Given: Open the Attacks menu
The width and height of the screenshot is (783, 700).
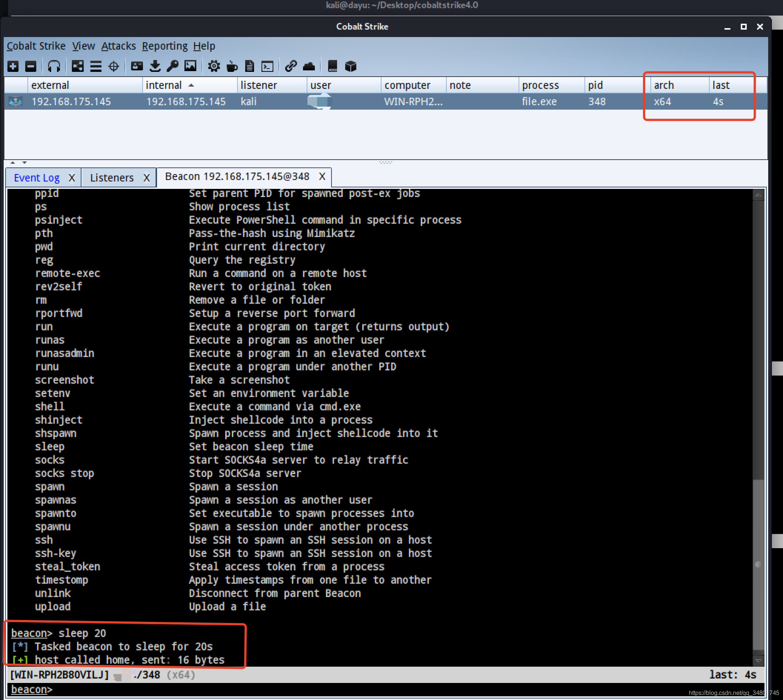Looking at the screenshot, I should coord(119,46).
